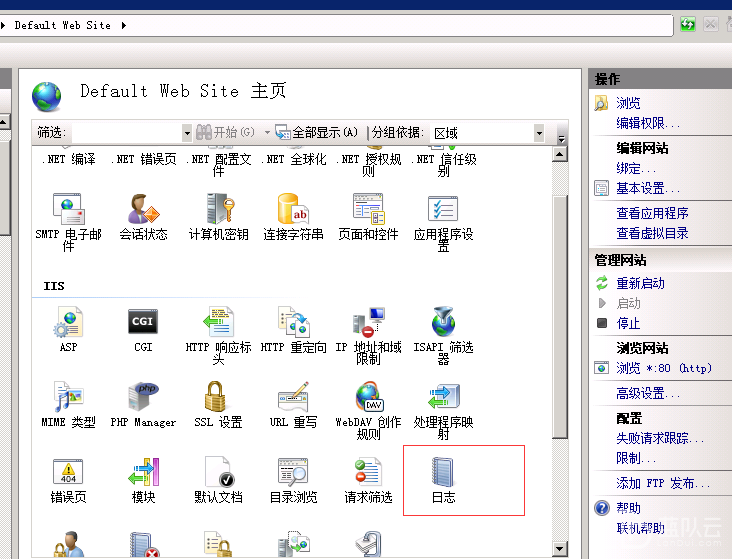The width and height of the screenshot is (732, 559).
Task: Open the MIME 类型 icon
Action: 68,396
